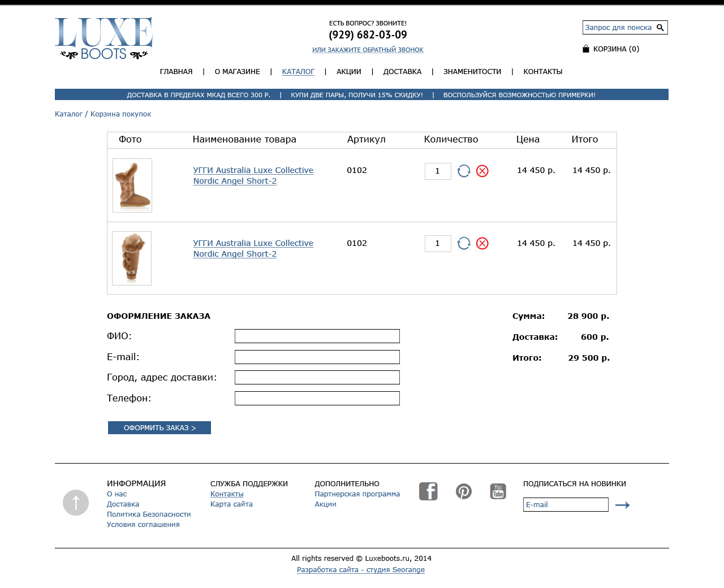Viewport: 724px width, 588px height.
Task: Go to the Доставка menu item
Action: [402, 72]
